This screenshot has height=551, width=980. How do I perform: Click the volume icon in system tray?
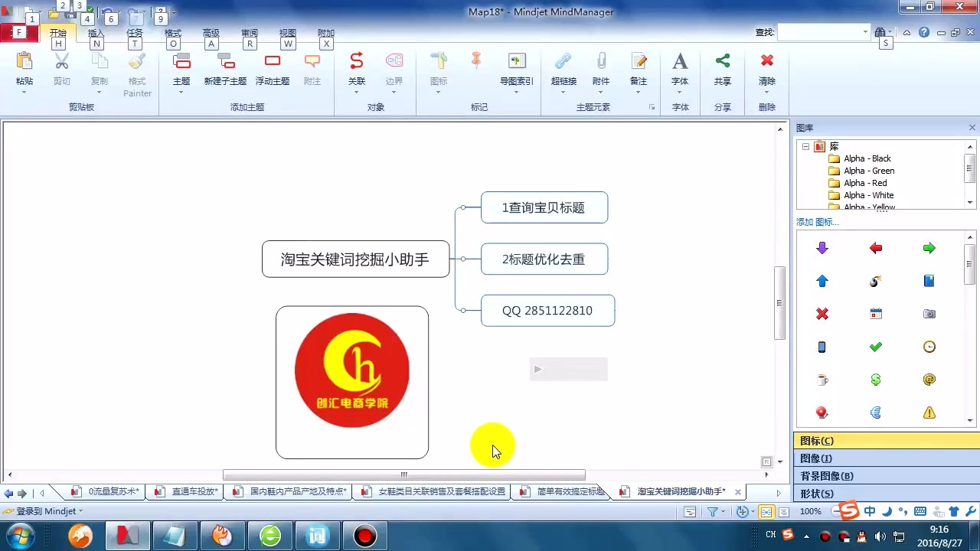[x=880, y=536]
